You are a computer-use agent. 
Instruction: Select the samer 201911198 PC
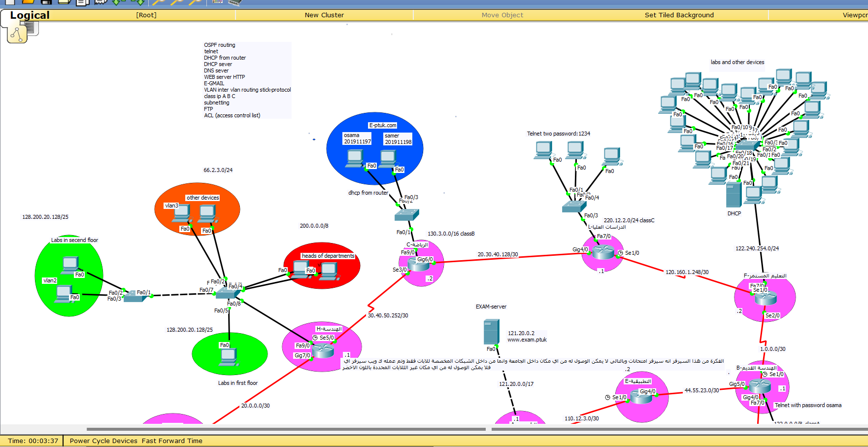[x=388, y=159]
